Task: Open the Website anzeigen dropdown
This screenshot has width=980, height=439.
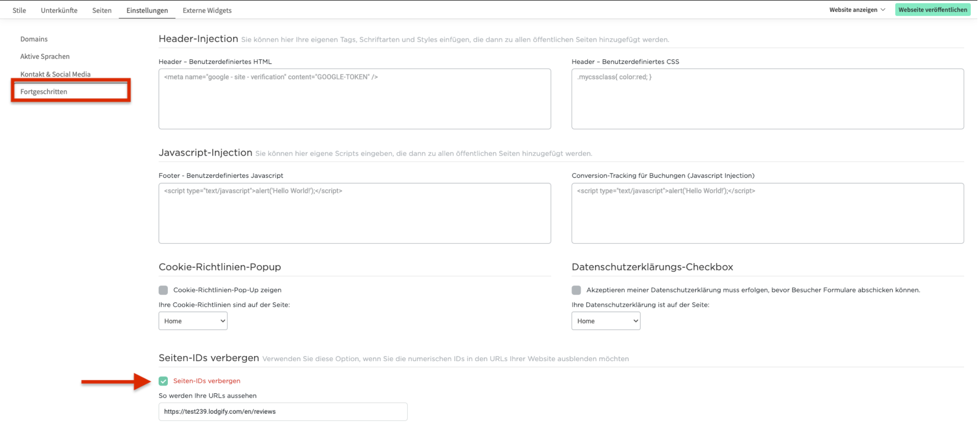Action: point(856,9)
